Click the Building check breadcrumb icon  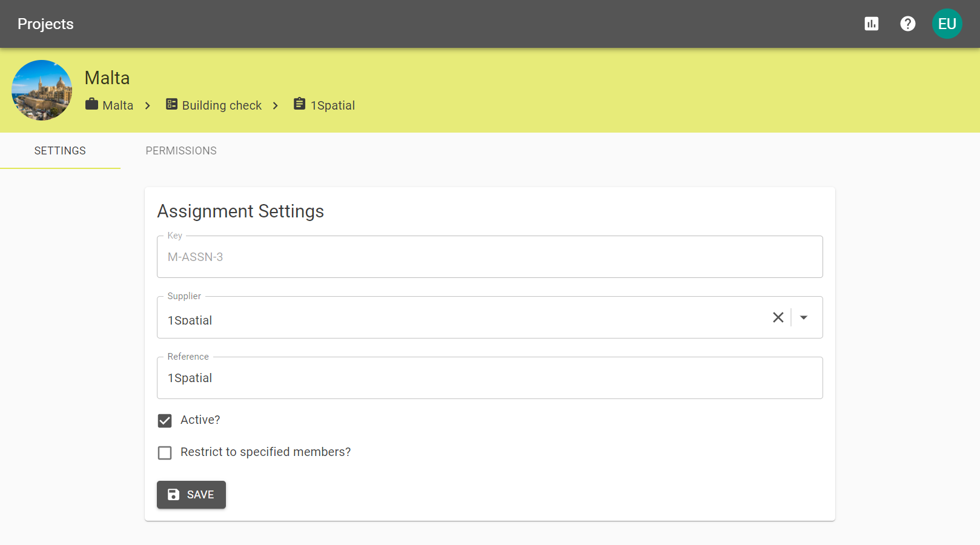coord(172,104)
